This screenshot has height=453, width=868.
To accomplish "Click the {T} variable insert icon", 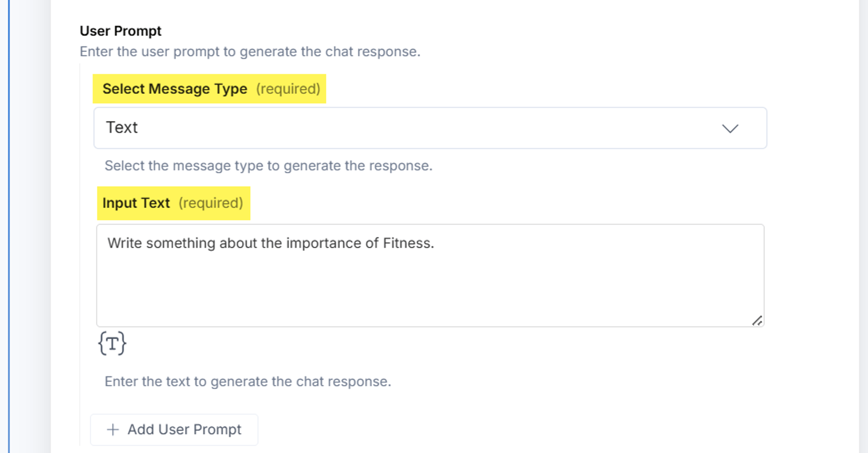I will pyautogui.click(x=112, y=343).
